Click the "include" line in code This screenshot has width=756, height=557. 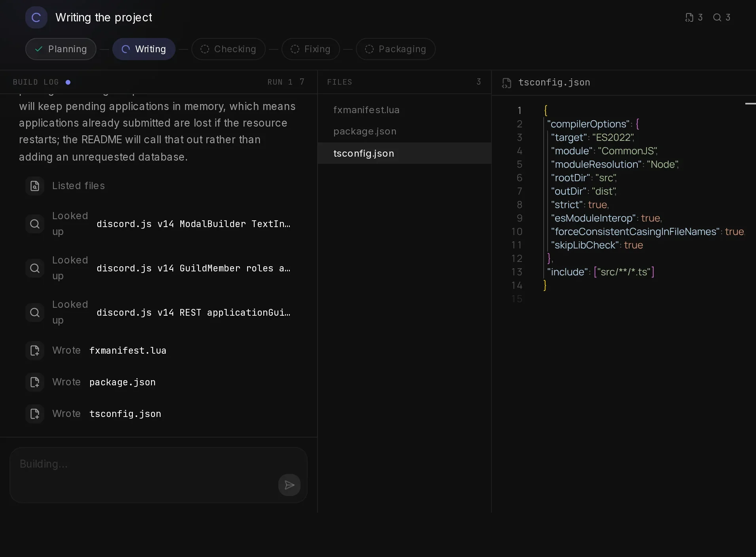[x=601, y=272]
